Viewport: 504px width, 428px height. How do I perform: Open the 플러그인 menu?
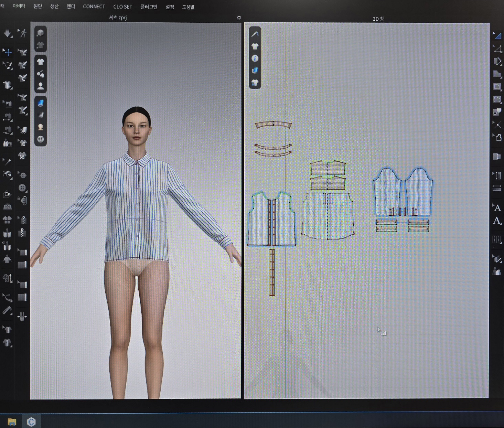149,7
